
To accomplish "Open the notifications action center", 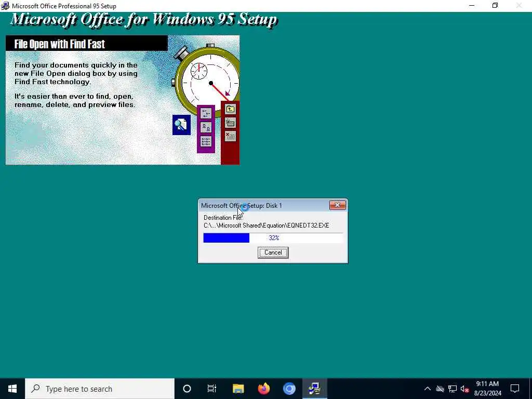I will [515, 389].
